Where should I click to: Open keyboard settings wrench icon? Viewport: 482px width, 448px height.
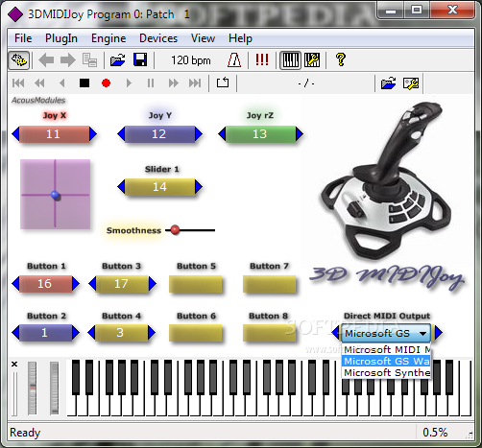pos(312,60)
